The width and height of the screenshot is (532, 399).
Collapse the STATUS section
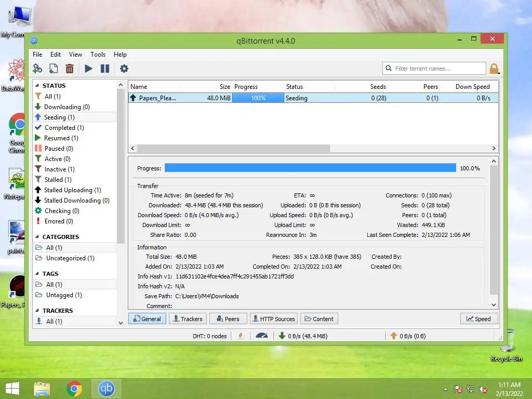click(37, 86)
